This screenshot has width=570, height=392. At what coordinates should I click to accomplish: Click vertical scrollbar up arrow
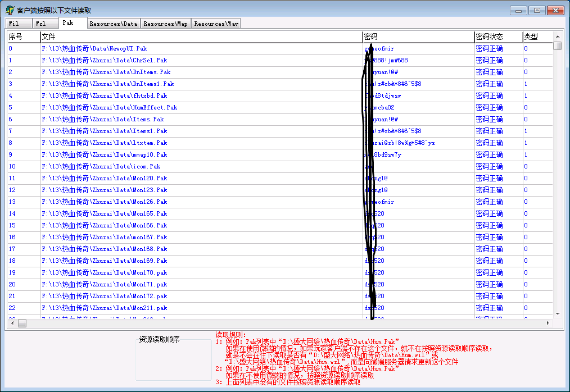[x=557, y=35]
